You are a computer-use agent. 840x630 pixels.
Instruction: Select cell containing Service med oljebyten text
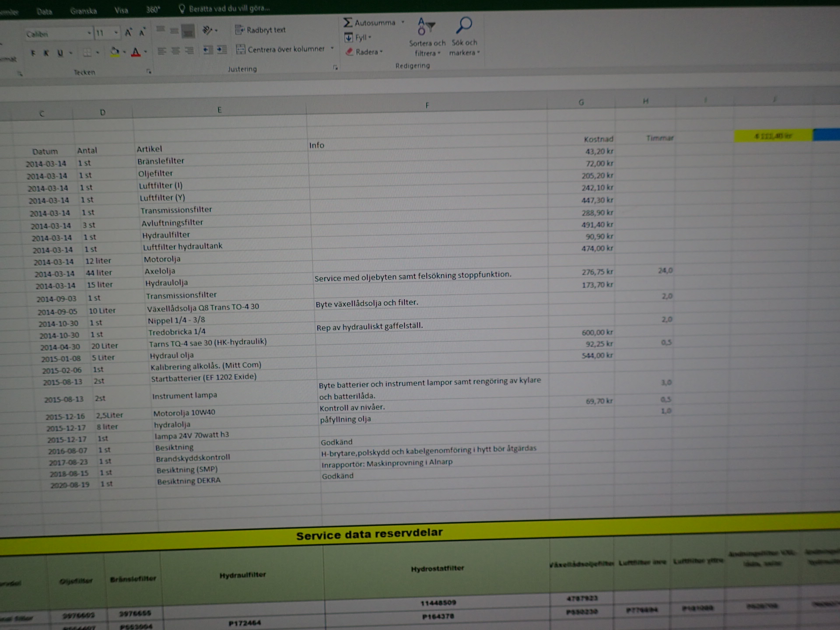pyautogui.click(x=413, y=276)
